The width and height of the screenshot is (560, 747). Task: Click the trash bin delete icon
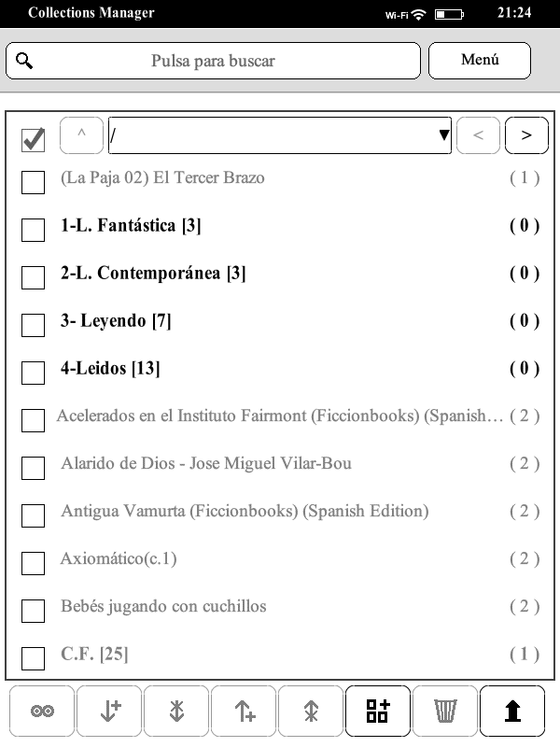[x=445, y=711]
